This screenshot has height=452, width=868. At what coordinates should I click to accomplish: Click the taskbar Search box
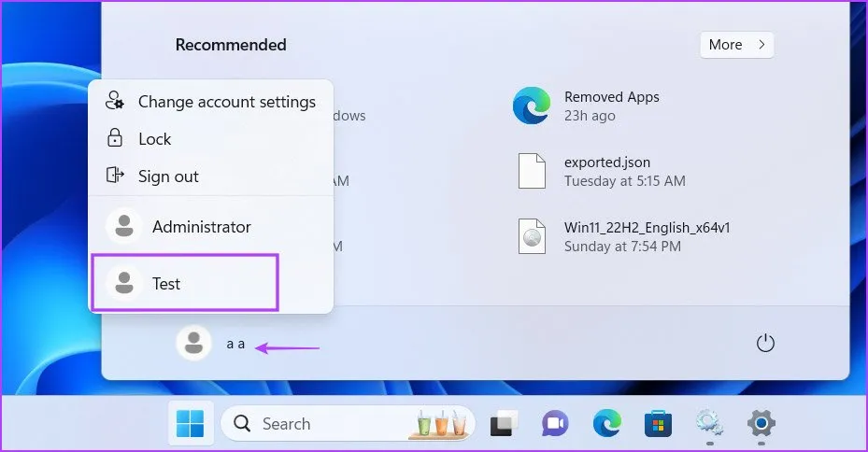[308, 424]
